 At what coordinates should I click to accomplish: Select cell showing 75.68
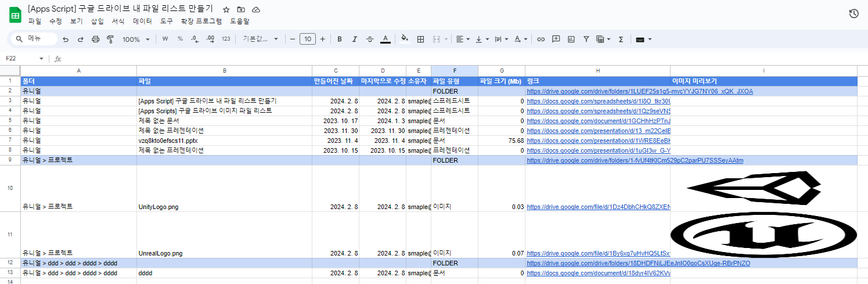click(x=502, y=141)
